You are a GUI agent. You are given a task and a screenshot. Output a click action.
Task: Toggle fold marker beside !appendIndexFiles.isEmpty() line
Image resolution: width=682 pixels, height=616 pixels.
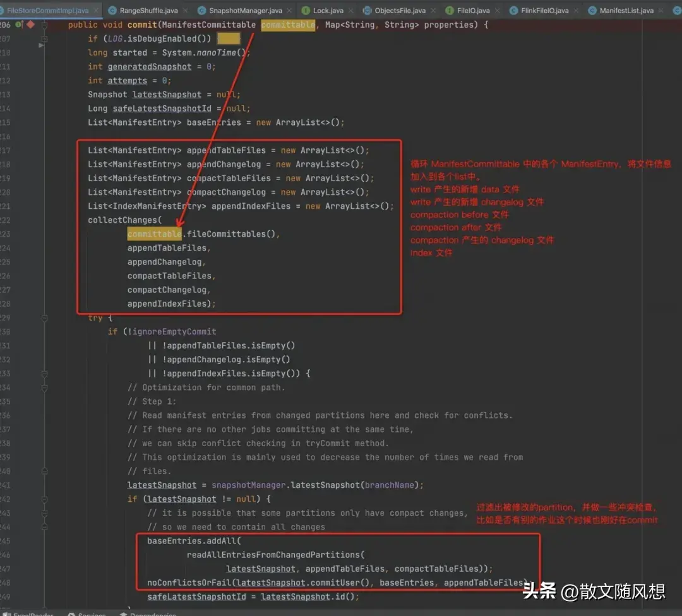44,374
